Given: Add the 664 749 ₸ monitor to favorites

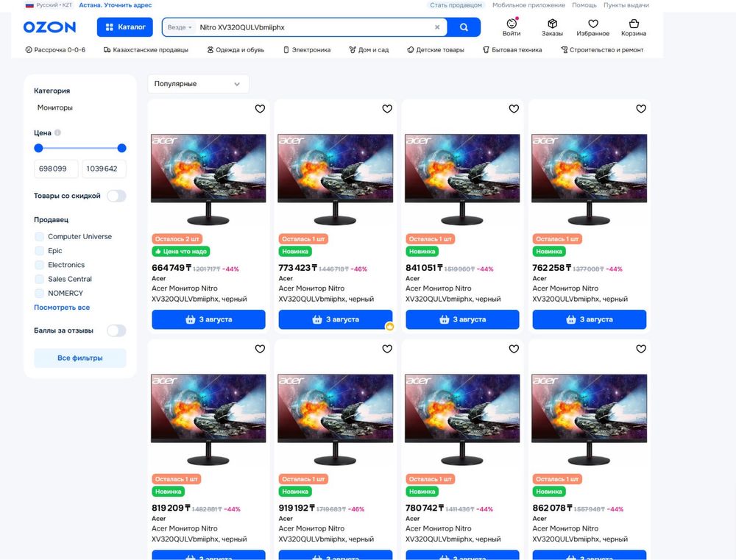Looking at the screenshot, I should click(260, 109).
